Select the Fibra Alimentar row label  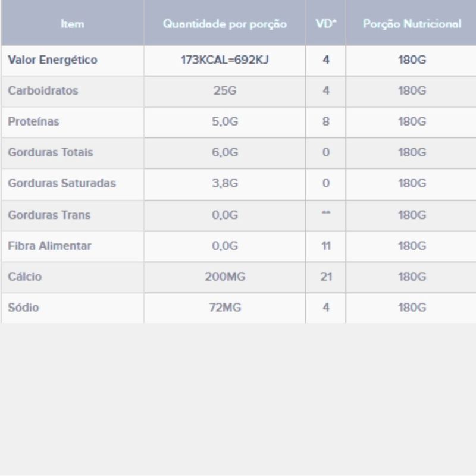pyautogui.click(x=50, y=246)
